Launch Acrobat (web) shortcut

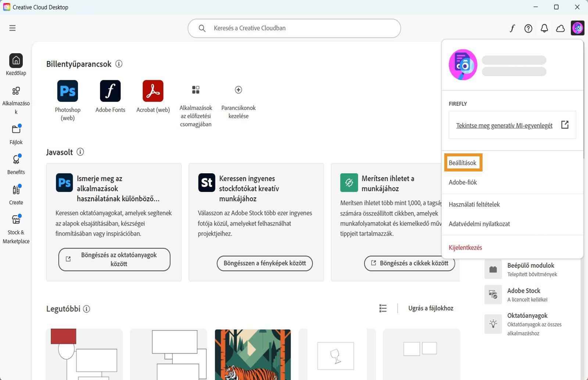click(x=153, y=91)
